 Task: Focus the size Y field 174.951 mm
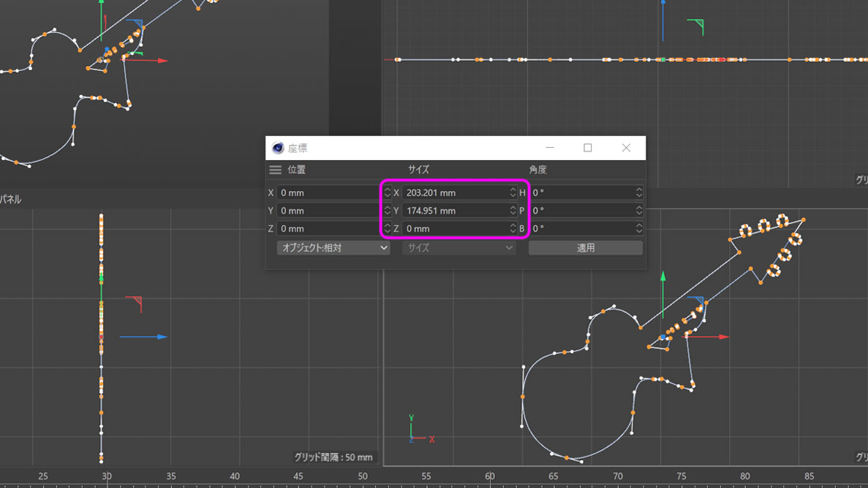[x=453, y=211]
